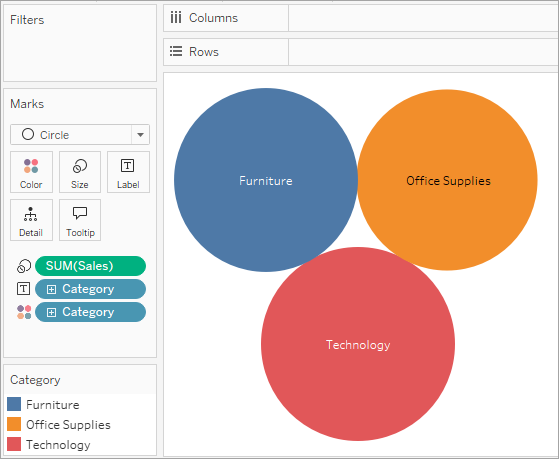Click the Columns shelf icon
This screenshot has height=459, width=559.
[176, 17]
